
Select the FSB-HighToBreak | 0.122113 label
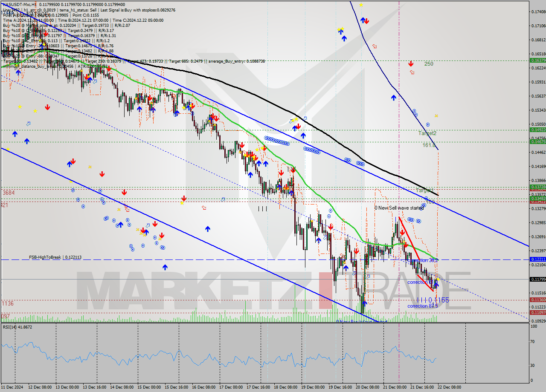[55, 257]
